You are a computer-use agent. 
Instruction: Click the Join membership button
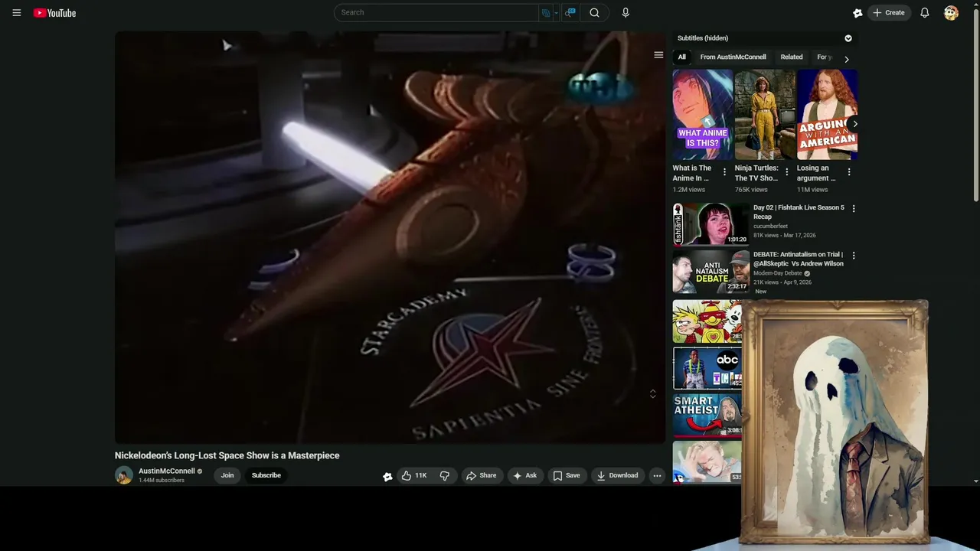(x=227, y=475)
